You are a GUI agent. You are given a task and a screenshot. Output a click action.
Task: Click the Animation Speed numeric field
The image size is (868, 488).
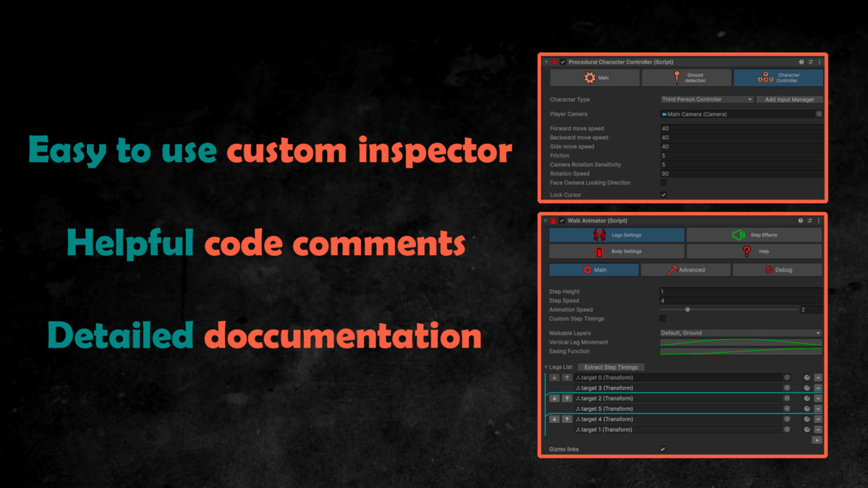coord(811,309)
